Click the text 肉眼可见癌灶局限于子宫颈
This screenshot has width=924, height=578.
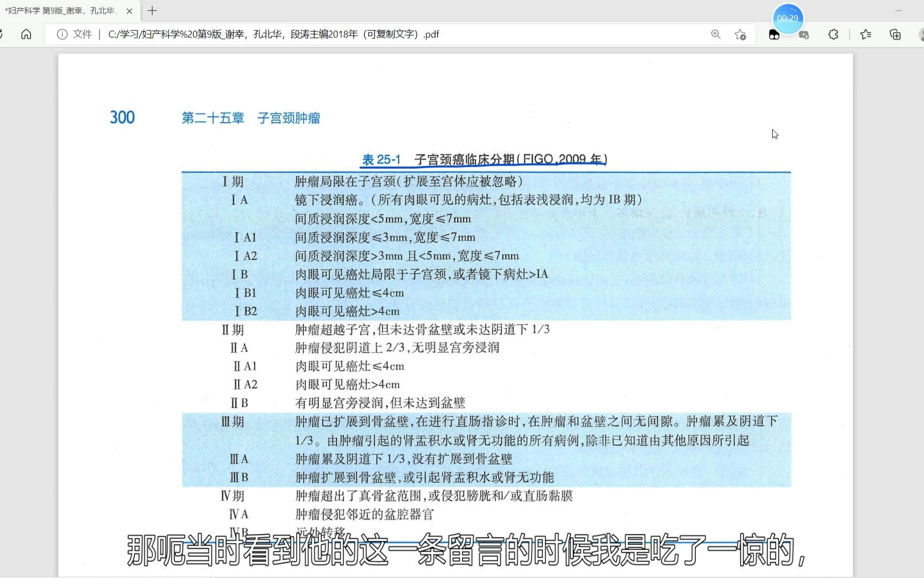(x=371, y=274)
